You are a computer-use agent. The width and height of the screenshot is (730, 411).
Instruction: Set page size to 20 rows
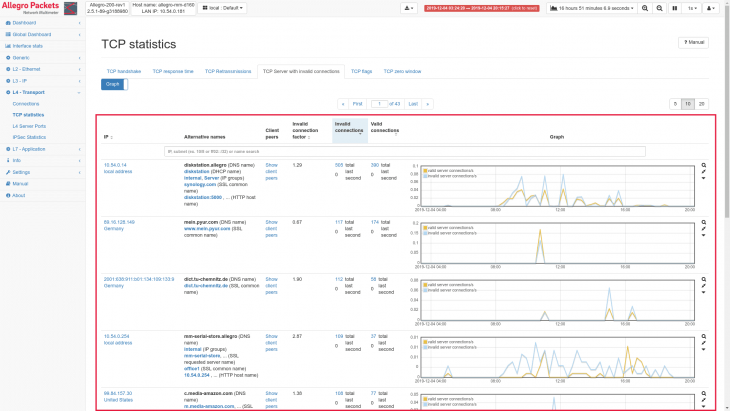pyautogui.click(x=702, y=103)
